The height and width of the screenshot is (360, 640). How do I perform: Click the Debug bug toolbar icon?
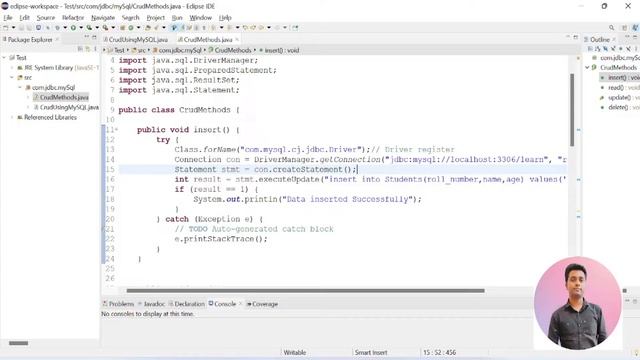coord(57,28)
